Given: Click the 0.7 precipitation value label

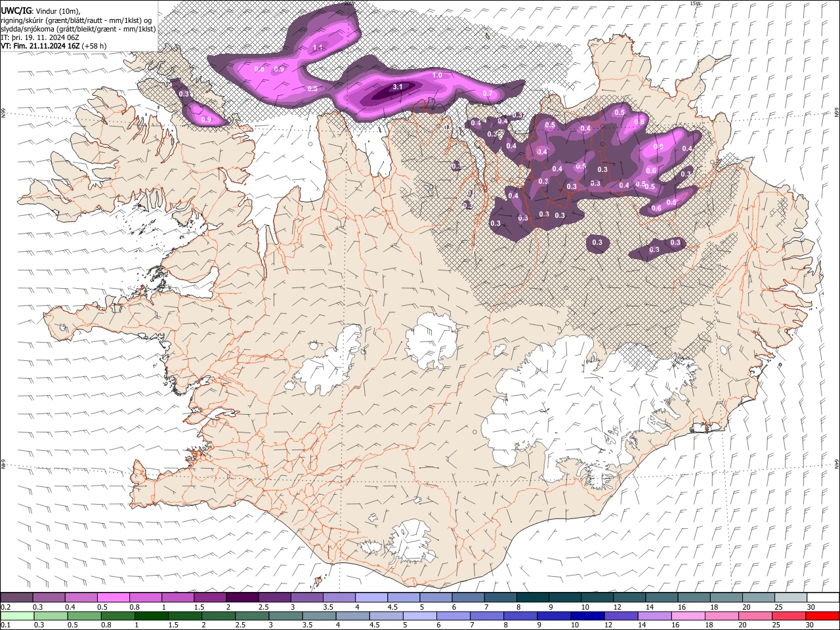Looking at the screenshot, I should click(488, 94).
